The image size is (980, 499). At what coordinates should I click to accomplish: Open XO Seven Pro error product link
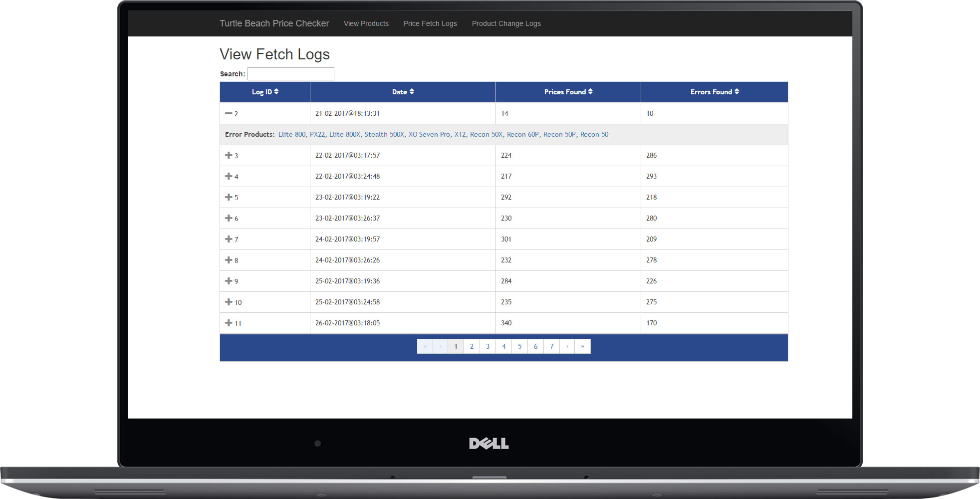(x=429, y=134)
